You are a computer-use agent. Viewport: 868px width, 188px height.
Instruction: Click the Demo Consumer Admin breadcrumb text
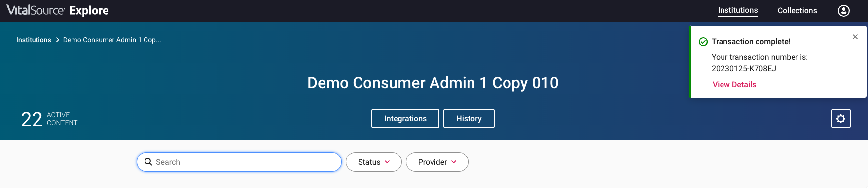coord(112,40)
